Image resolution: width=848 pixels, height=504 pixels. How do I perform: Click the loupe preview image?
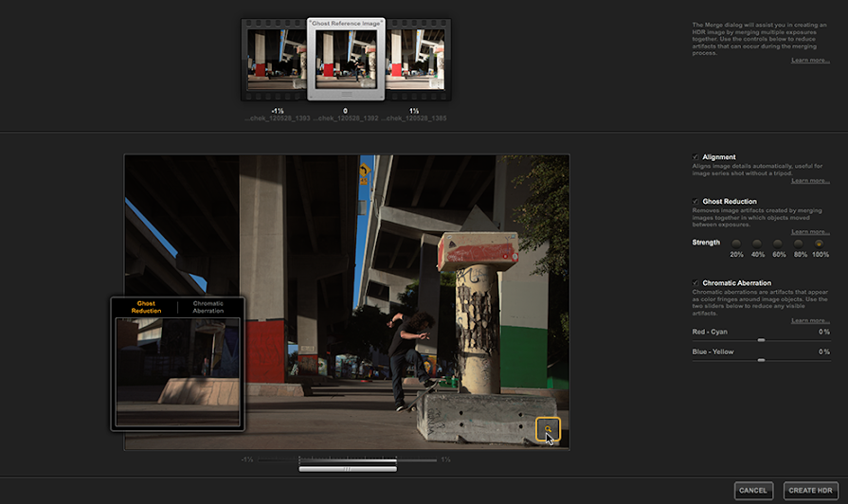pyautogui.click(x=177, y=372)
